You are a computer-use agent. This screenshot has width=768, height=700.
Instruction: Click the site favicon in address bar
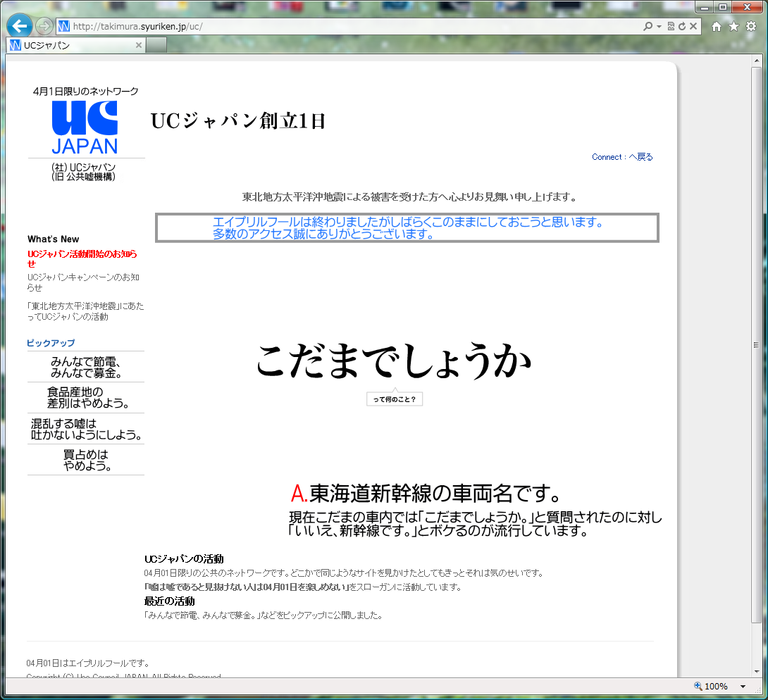[63, 27]
